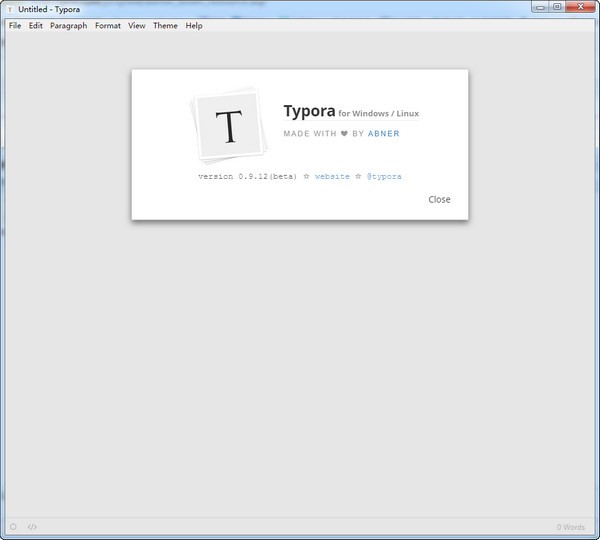Expand the 0 Words count indicator
600x540 pixels.
[x=571, y=527]
